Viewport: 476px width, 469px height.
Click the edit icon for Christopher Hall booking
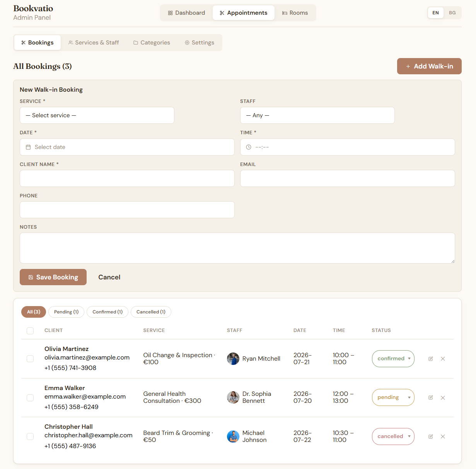(x=430, y=436)
